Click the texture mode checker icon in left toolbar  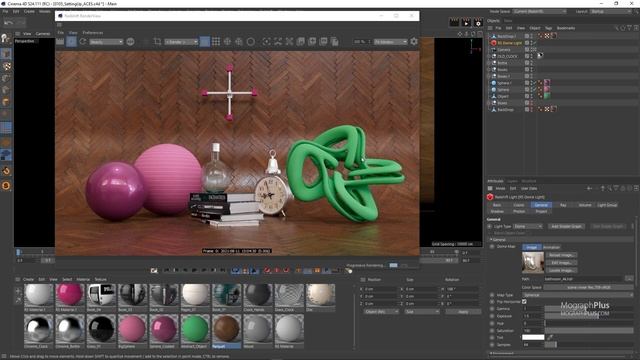(6, 66)
